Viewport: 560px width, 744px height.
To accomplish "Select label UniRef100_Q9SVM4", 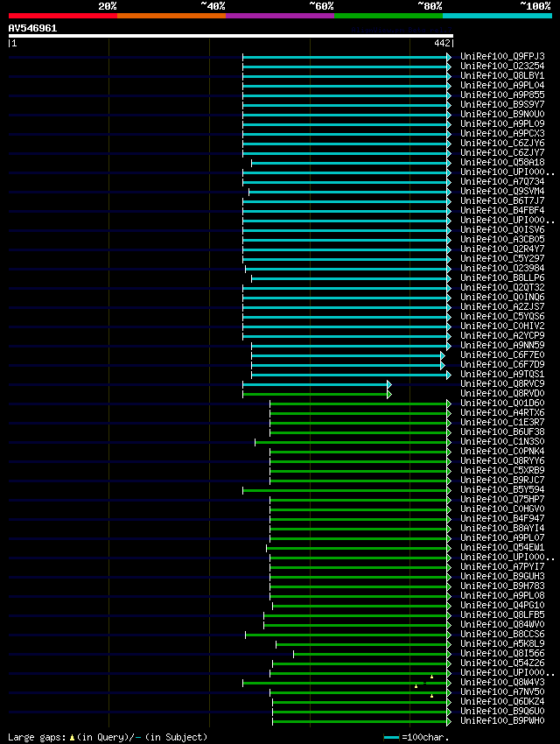I will coord(502,191).
